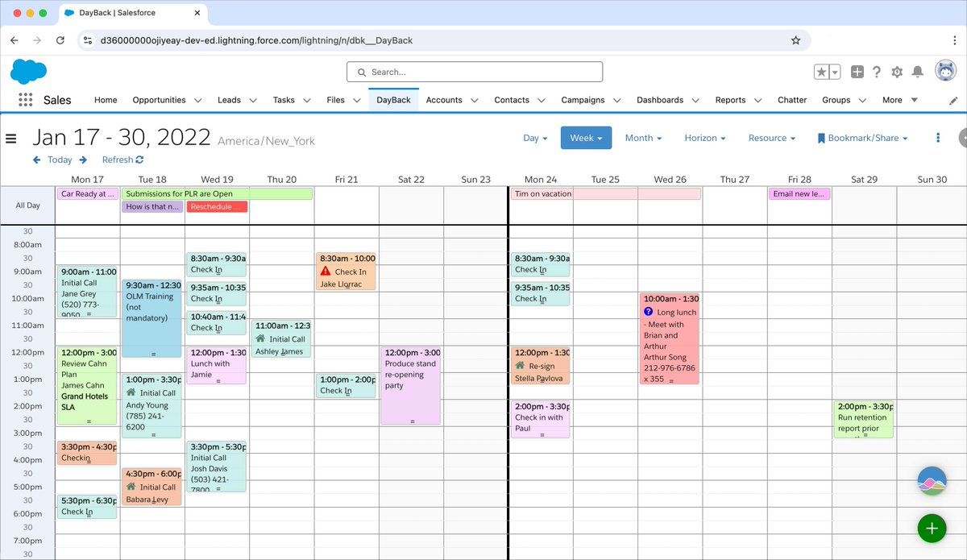Click the round landscape floating icon
This screenshot has width=967, height=560.
(932, 481)
